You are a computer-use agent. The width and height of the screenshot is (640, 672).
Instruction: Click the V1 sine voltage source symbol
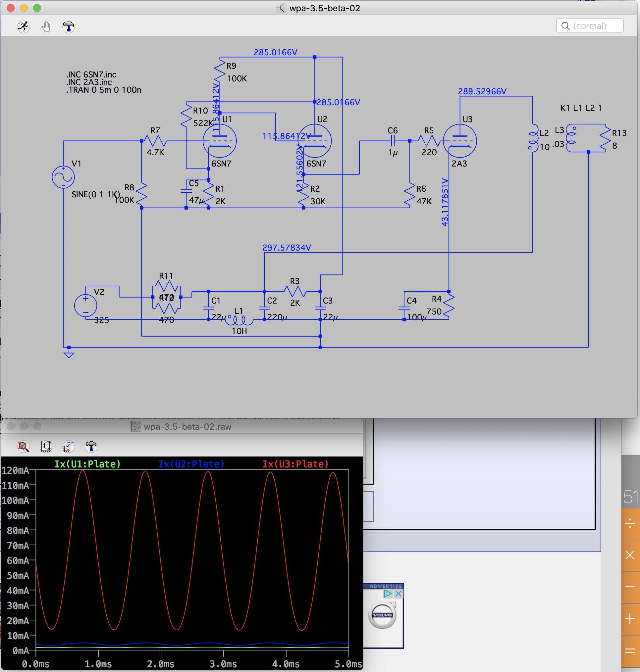point(63,177)
